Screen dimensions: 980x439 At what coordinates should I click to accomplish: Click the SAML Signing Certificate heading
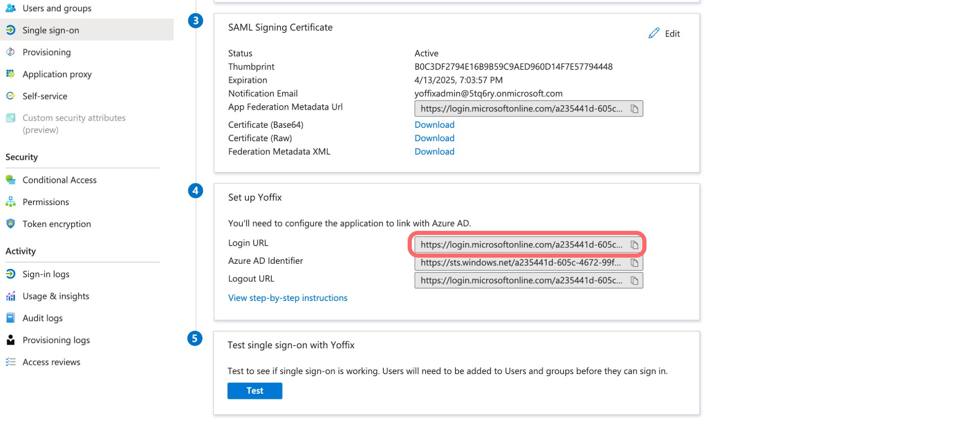tap(281, 27)
